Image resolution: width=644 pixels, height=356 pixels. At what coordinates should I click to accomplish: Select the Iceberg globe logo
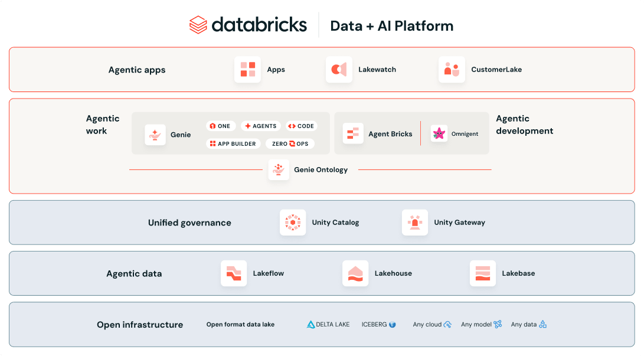click(392, 325)
